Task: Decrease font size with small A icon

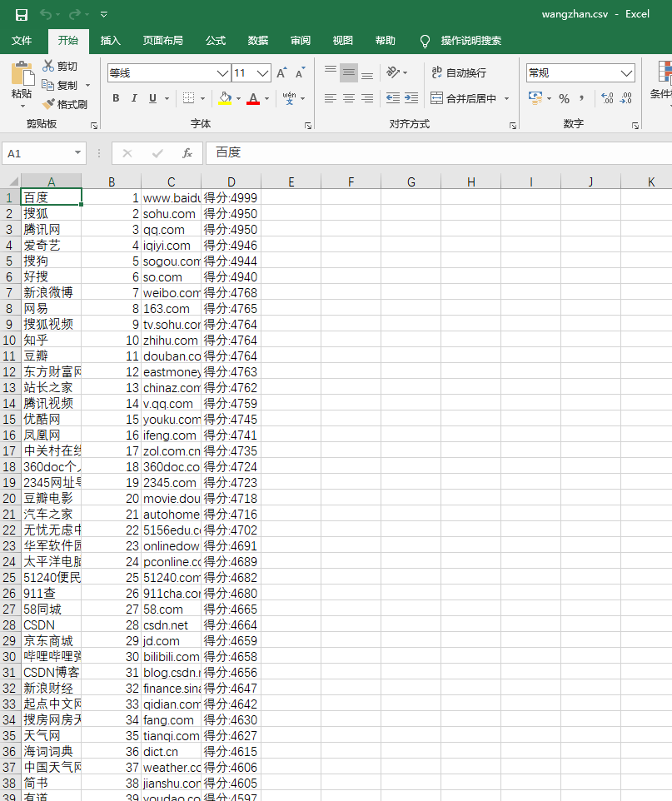Action: (300, 72)
